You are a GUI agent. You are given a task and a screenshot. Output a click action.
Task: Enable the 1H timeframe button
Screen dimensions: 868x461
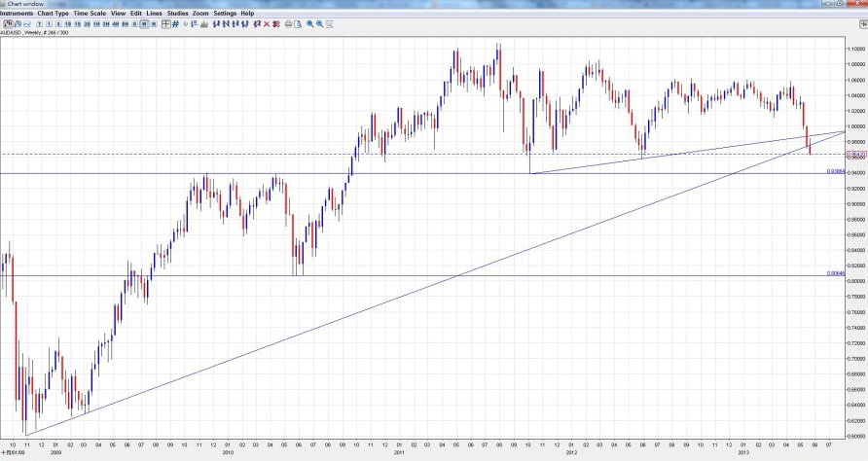[x=96, y=23]
